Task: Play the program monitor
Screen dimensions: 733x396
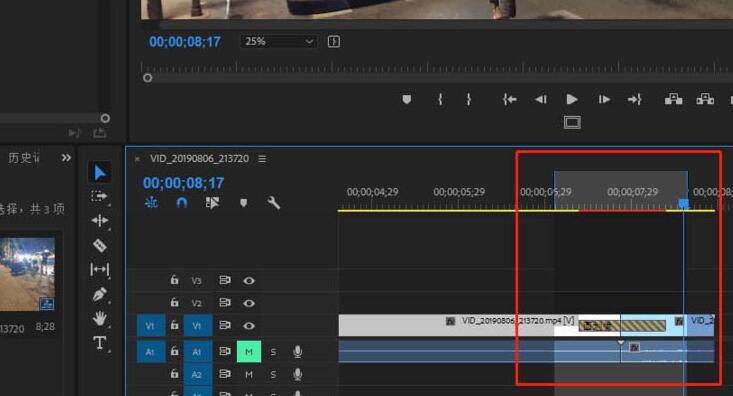Action: tap(572, 99)
